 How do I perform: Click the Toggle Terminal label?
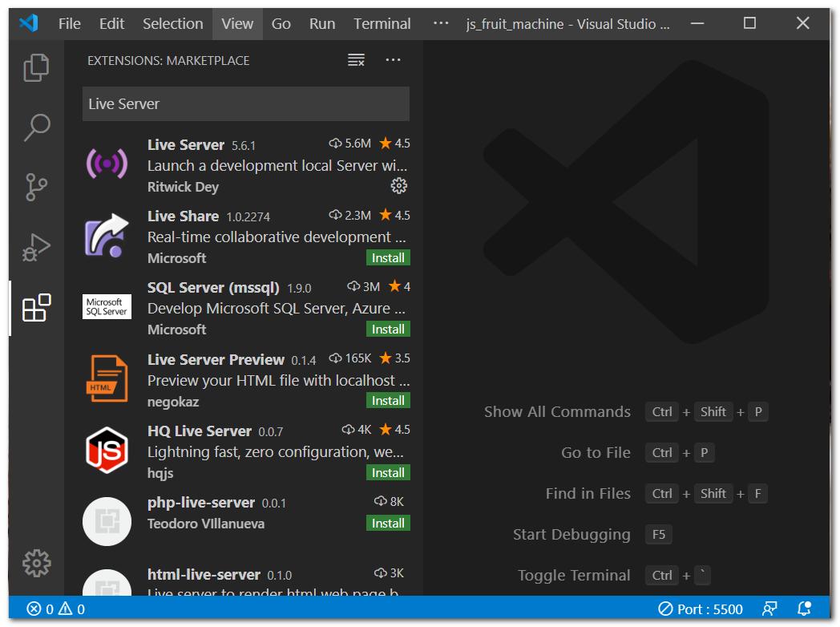(x=574, y=575)
